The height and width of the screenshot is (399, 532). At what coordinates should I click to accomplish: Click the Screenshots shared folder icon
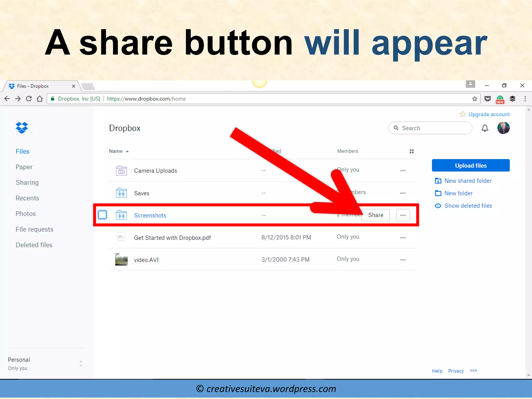pyautogui.click(x=121, y=215)
